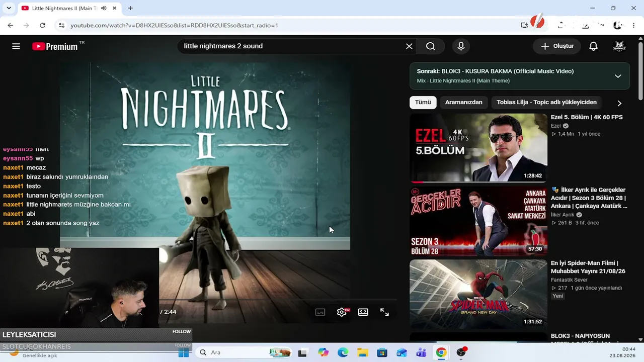Open Microsoft Edge from the taskbar
This screenshot has width=644, height=362.
coord(343,353)
